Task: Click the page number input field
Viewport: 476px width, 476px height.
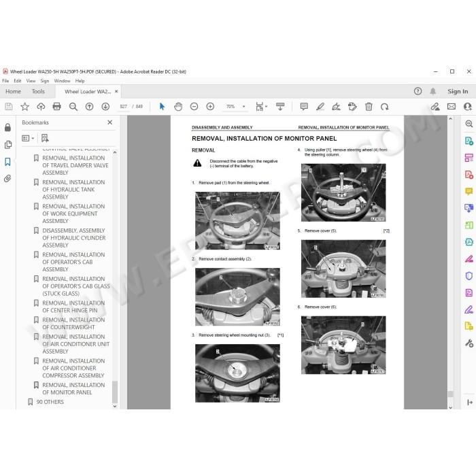Action: pos(124,107)
